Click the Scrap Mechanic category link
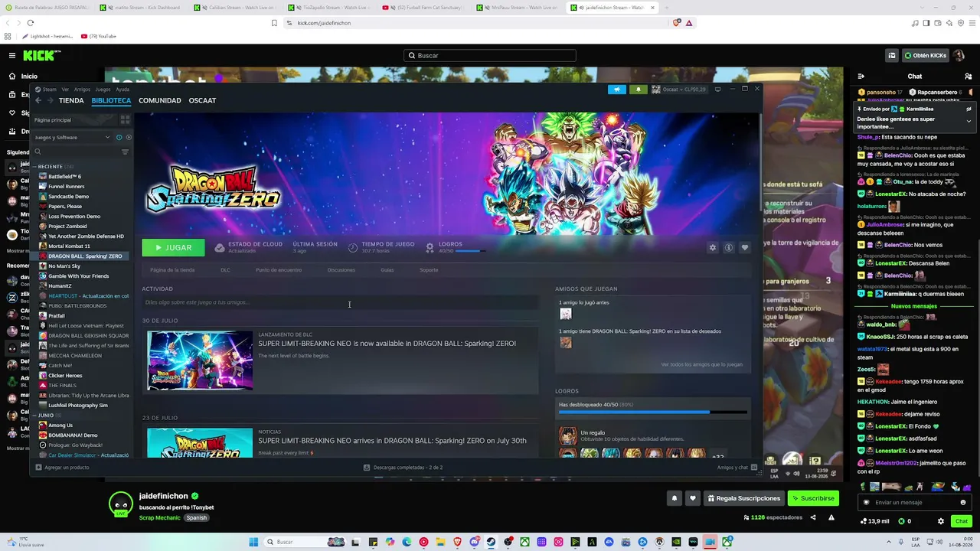980x551 pixels. point(160,518)
